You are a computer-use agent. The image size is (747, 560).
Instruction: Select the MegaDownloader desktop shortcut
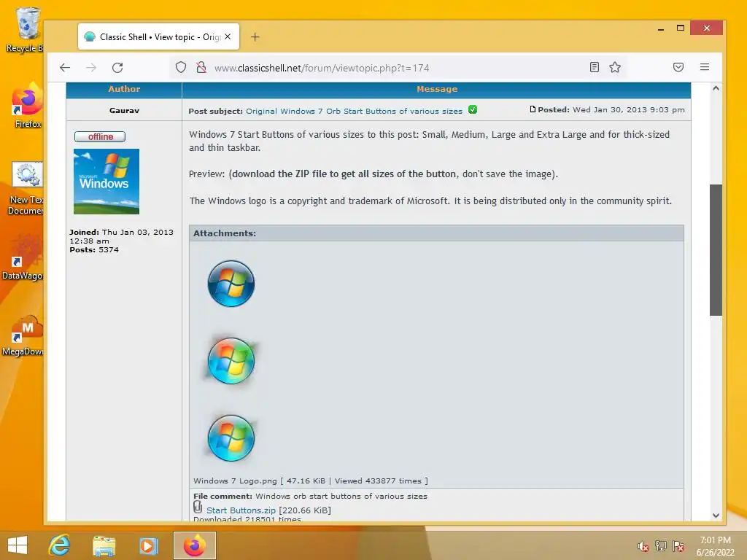pyautogui.click(x=22, y=335)
